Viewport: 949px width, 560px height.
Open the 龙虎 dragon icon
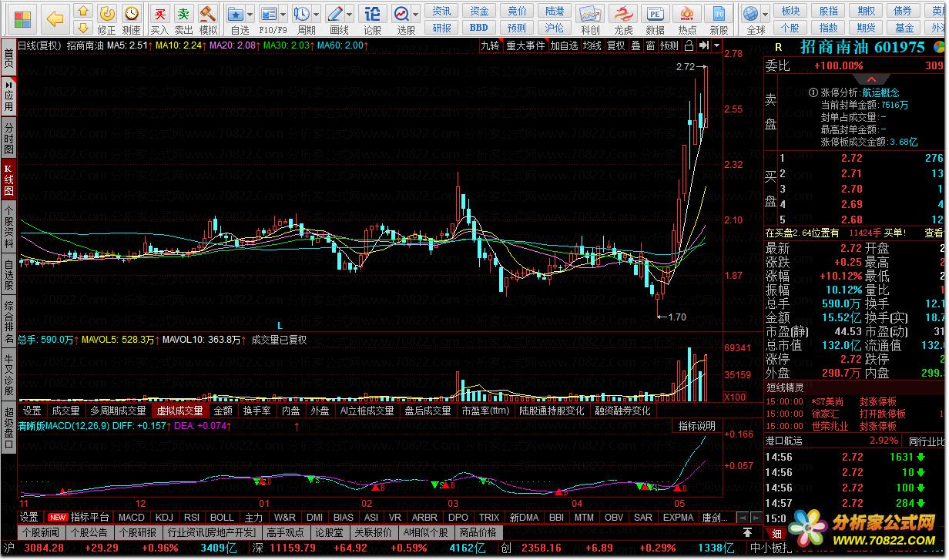[x=623, y=19]
